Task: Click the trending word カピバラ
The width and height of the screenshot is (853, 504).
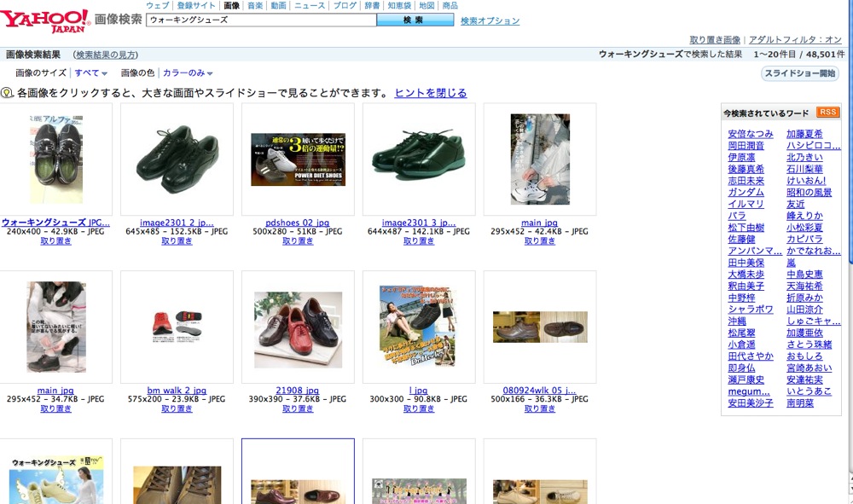Action: pos(804,239)
